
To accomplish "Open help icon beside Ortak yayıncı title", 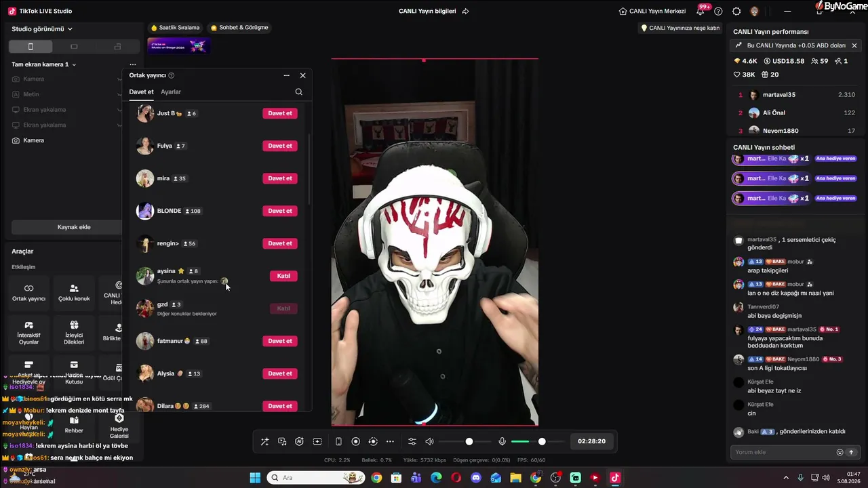I will click(x=172, y=75).
